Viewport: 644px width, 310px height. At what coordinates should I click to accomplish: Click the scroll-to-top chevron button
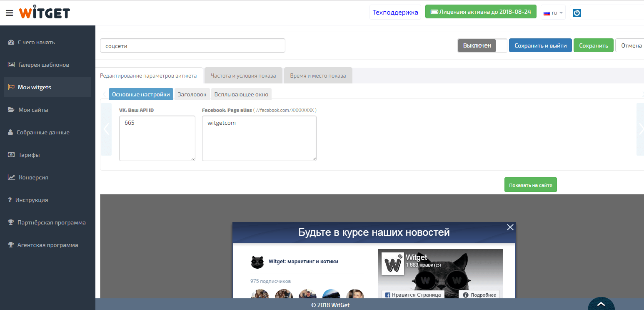601,303
